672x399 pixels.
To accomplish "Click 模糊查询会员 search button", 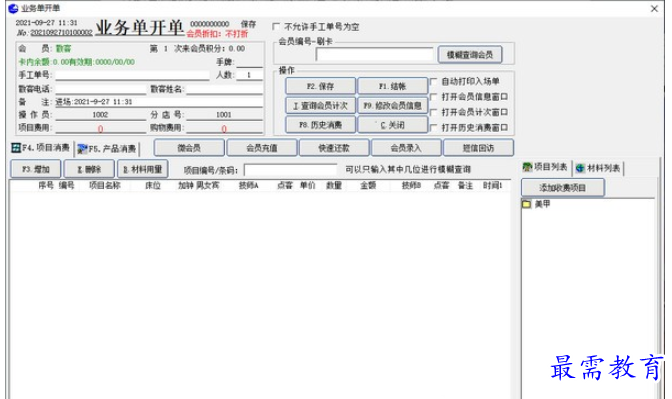I will pyautogui.click(x=470, y=54).
